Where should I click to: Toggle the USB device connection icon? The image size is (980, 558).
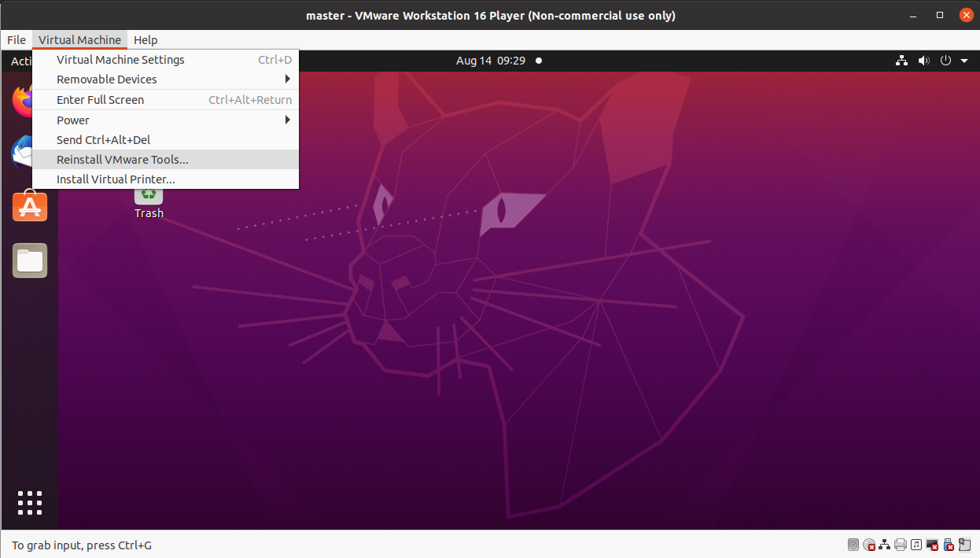coord(947,545)
